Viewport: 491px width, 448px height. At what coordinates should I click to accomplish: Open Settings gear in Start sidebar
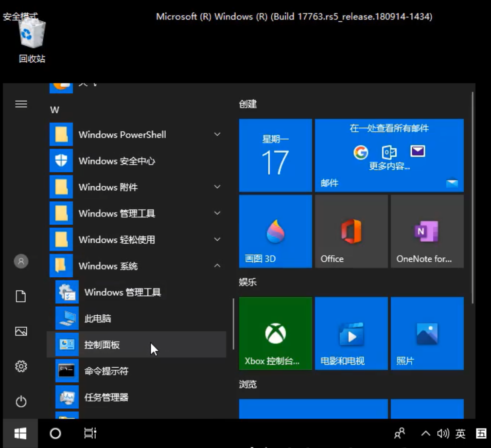click(21, 366)
